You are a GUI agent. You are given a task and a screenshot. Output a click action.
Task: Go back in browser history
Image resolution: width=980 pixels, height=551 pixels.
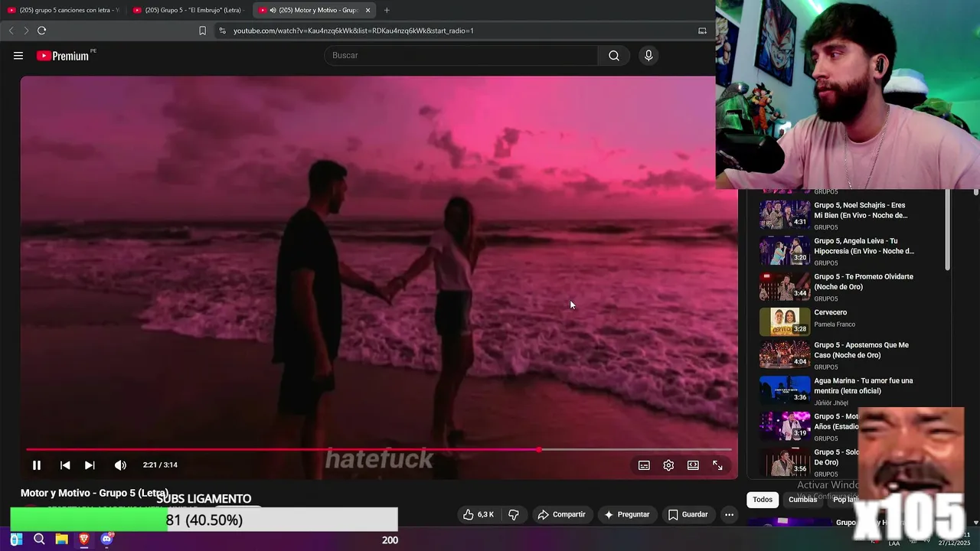click(11, 31)
